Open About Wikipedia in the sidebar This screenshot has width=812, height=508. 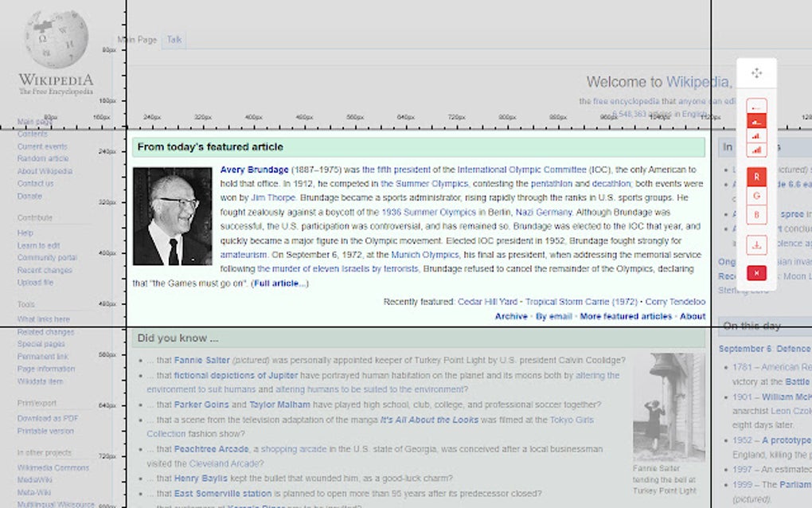point(45,171)
